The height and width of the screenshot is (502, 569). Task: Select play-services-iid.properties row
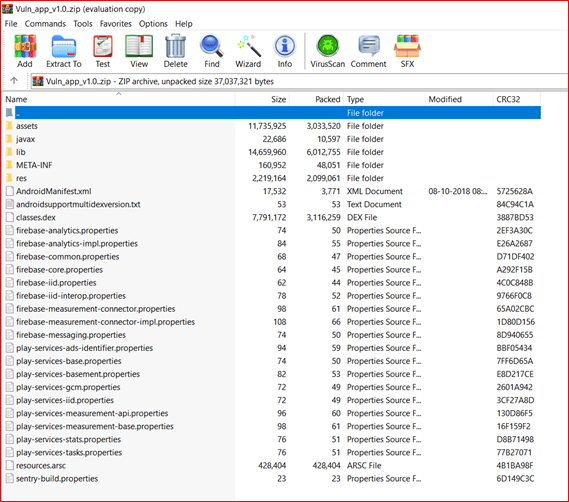[x=272, y=400]
